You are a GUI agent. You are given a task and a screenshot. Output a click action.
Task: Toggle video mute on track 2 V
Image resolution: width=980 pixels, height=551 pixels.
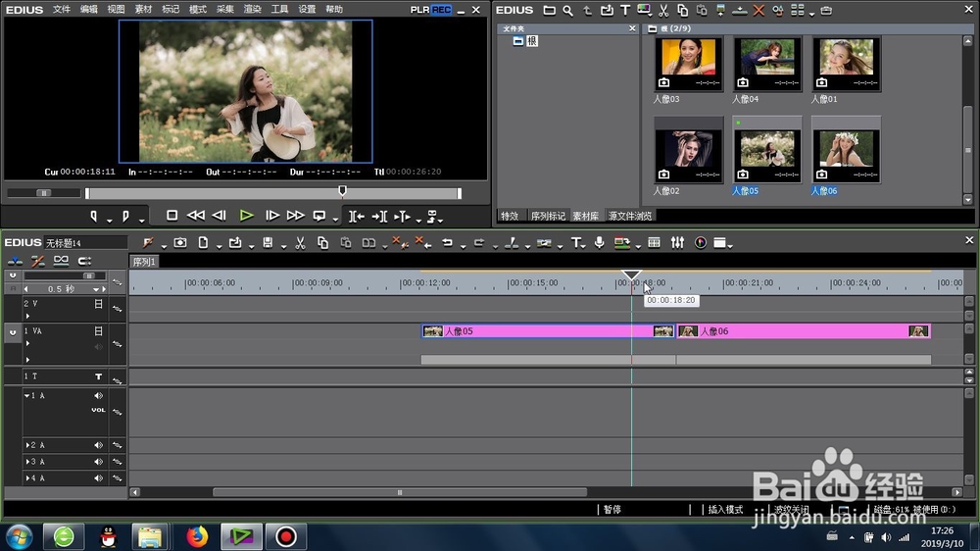[x=98, y=304]
